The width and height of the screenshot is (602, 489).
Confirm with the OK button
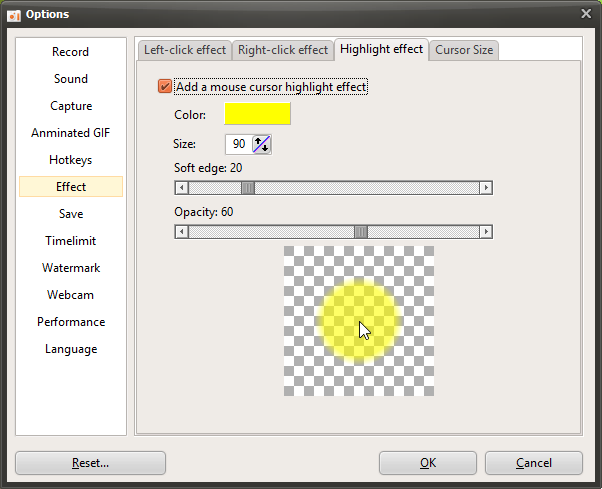point(428,463)
